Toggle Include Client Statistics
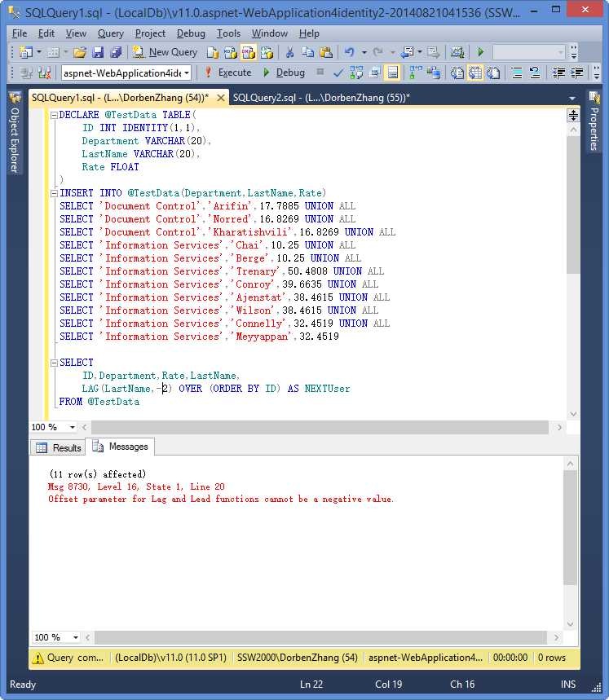This screenshot has width=609, height=700. point(434,73)
